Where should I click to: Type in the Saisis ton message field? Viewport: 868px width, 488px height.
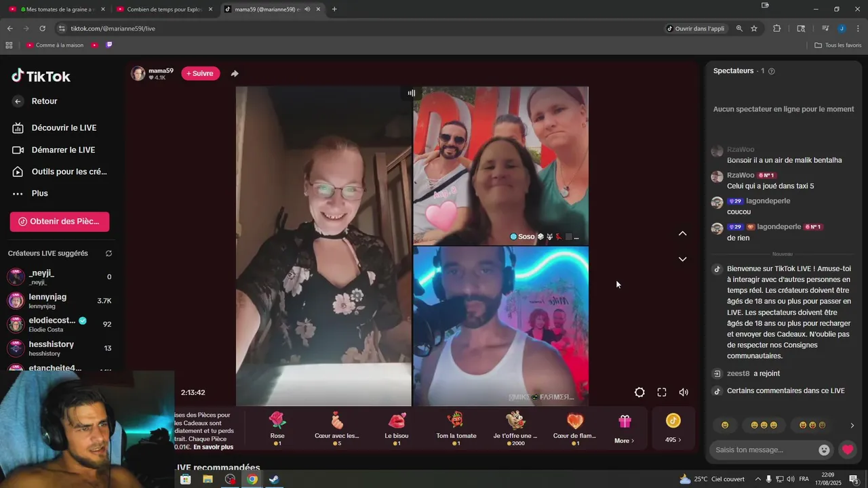click(x=764, y=450)
